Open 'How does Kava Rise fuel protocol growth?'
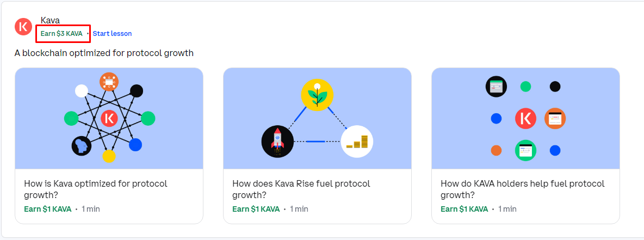Screen dimensions: 644x240 301,189
